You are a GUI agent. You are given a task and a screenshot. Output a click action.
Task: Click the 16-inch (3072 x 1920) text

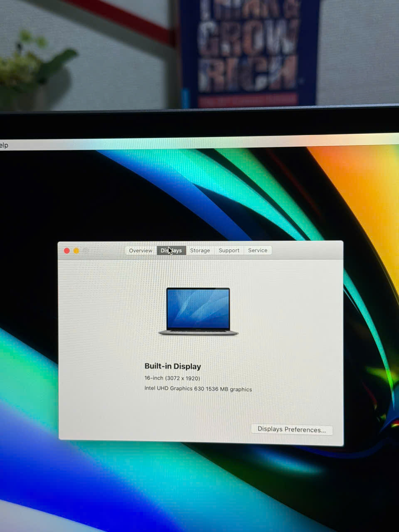pos(172,378)
